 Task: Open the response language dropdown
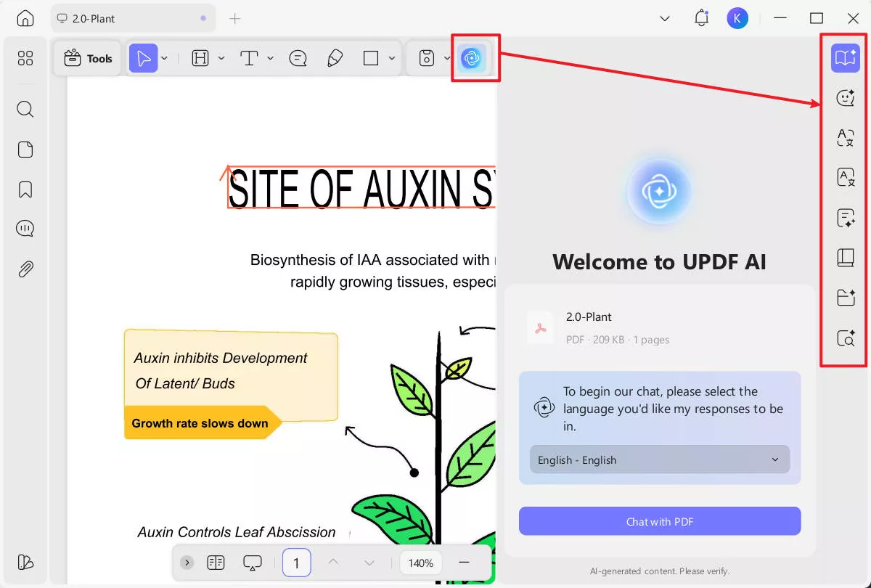click(659, 460)
